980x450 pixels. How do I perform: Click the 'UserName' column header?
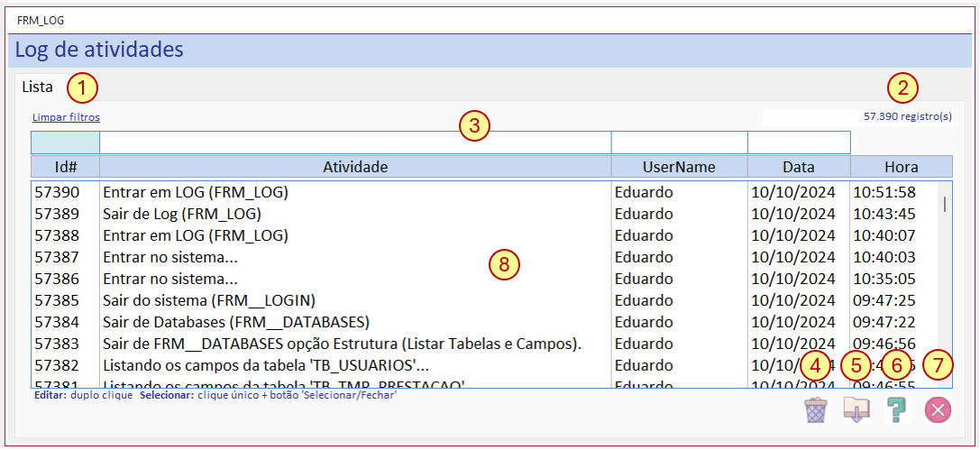coord(680,167)
